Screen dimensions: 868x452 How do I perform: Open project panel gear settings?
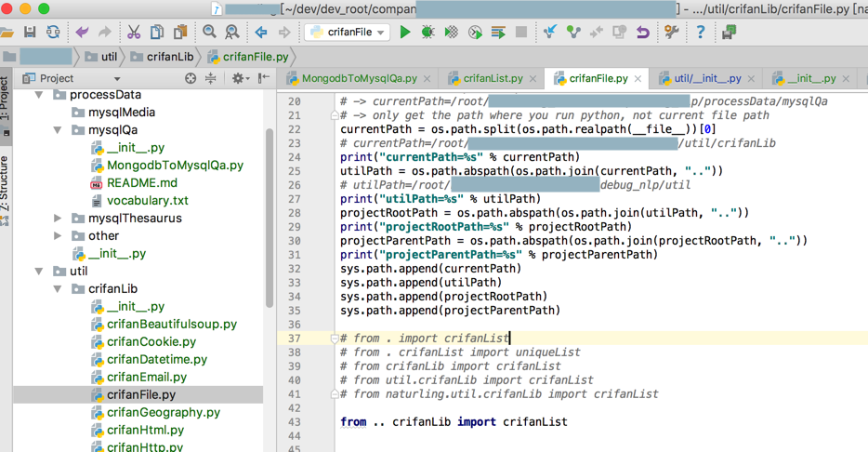238,79
